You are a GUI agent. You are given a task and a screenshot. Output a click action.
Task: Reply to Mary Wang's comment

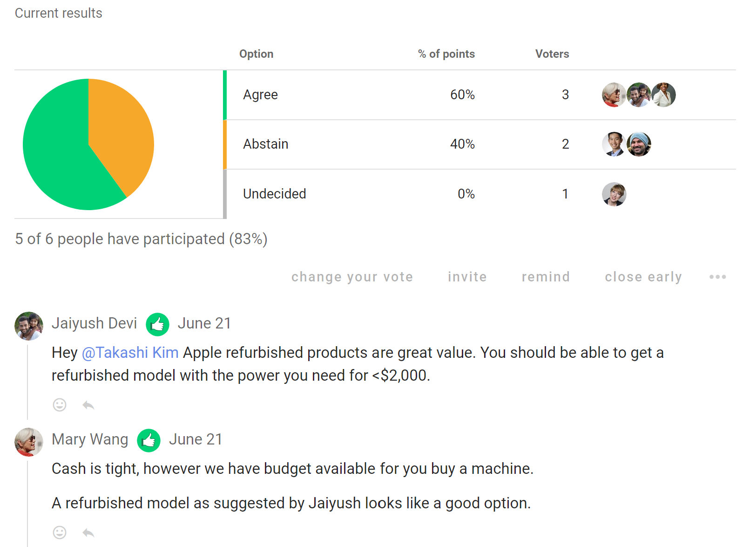(88, 533)
